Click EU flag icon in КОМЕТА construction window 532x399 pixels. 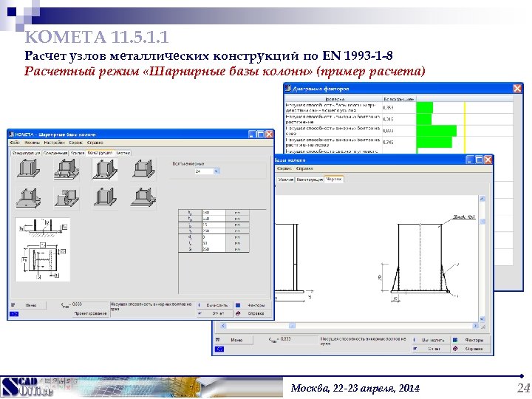[x=14, y=314]
